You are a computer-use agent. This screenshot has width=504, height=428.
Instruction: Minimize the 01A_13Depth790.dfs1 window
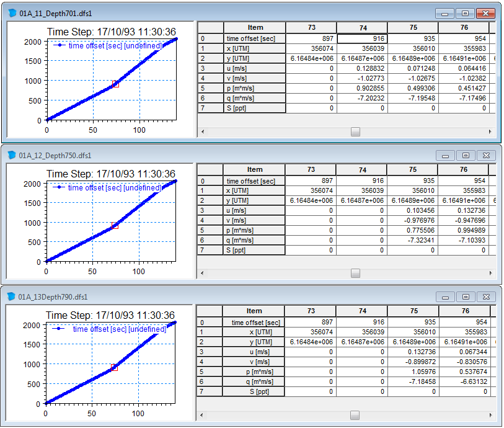click(444, 296)
